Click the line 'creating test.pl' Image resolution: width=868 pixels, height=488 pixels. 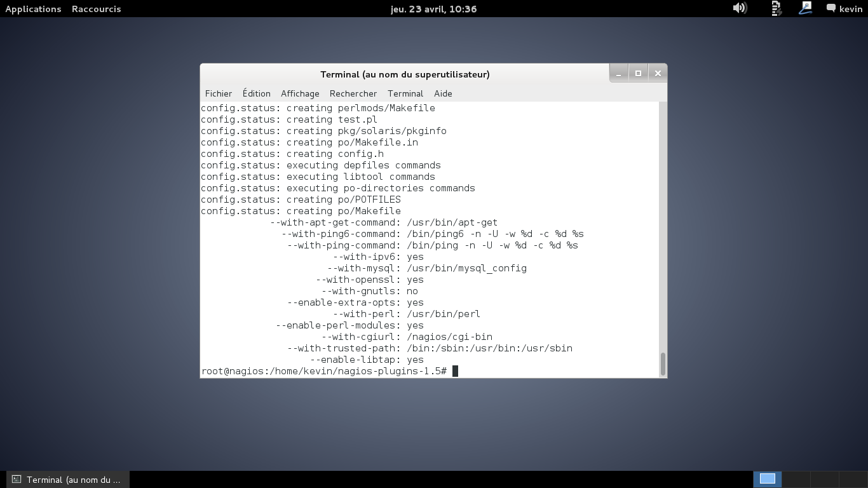pyautogui.click(x=289, y=119)
